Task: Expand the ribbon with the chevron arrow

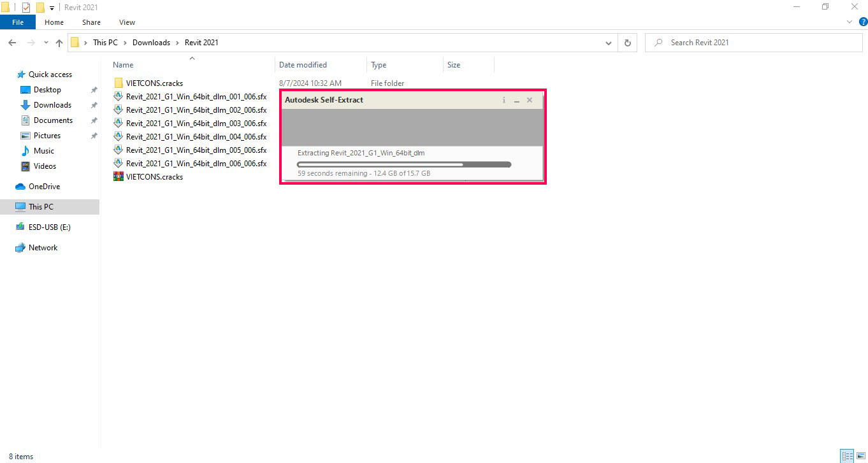Action: pos(849,22)
